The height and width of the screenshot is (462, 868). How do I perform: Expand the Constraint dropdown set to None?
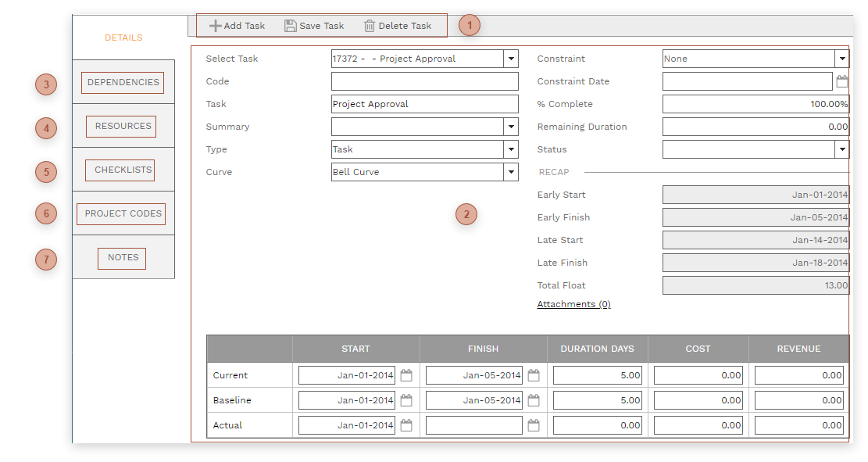click(x=842, y=58)
